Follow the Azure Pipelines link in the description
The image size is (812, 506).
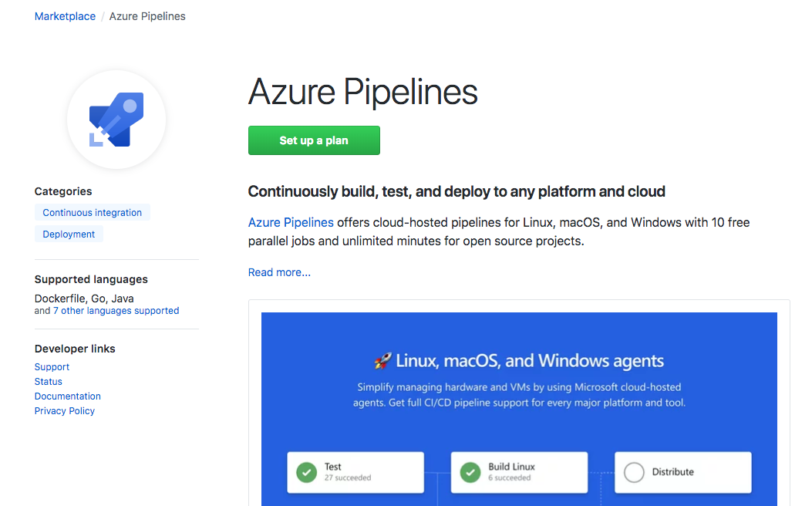(291, 222)
